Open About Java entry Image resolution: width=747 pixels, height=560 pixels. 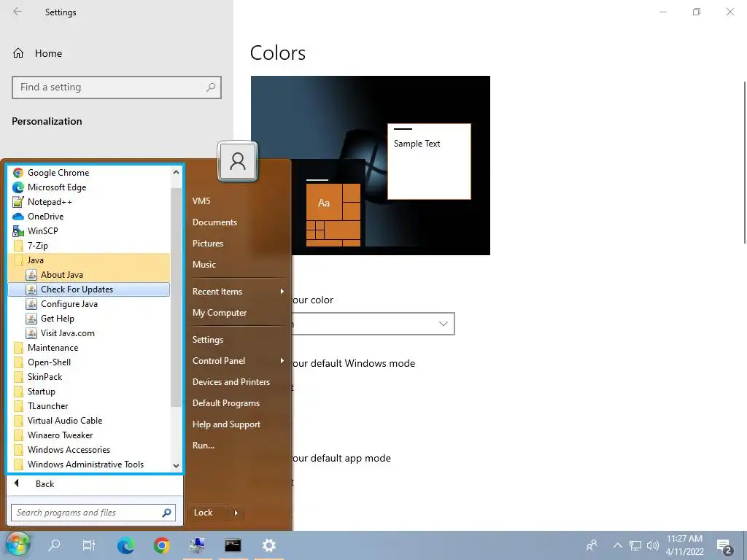coord(88,275)
